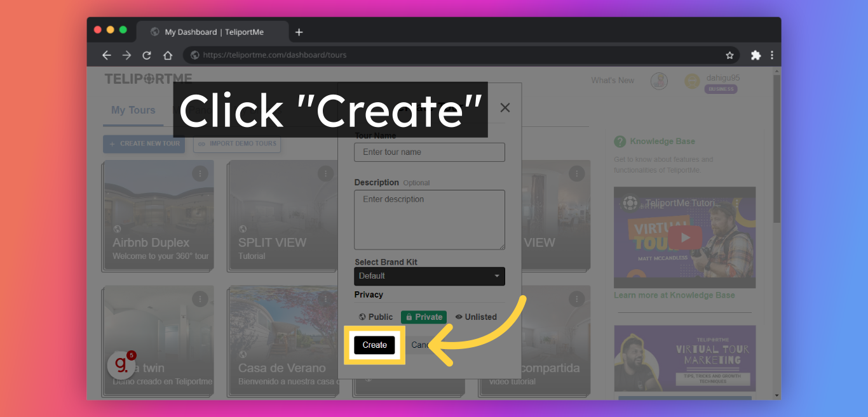Select the My Dashboard | TeliportMe tab
Screen dimensions: 868x417
213,32
